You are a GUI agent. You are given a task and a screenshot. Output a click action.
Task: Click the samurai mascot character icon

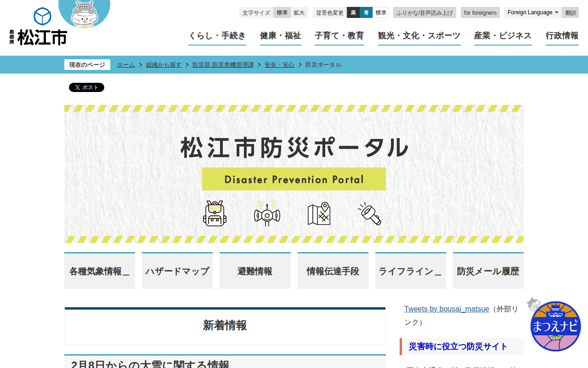pos(85,13)
